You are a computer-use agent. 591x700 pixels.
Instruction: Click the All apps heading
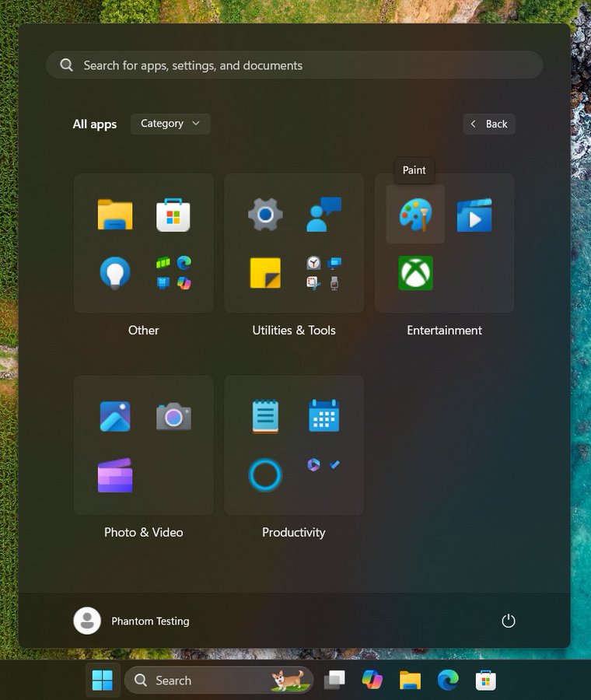[95, 124]
